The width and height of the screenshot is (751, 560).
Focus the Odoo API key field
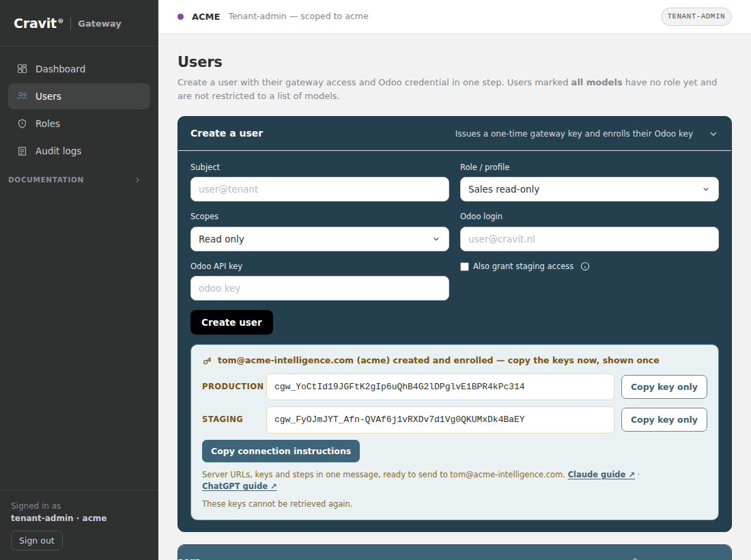320,288
